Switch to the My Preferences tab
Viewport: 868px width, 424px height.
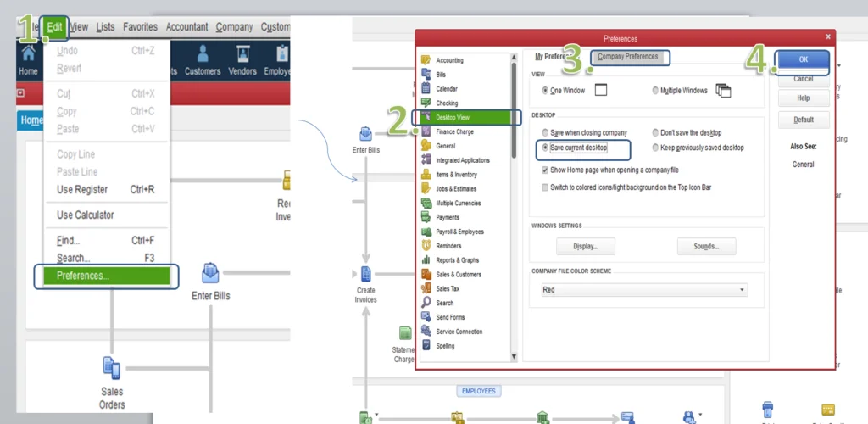click(x=552, y=57)
